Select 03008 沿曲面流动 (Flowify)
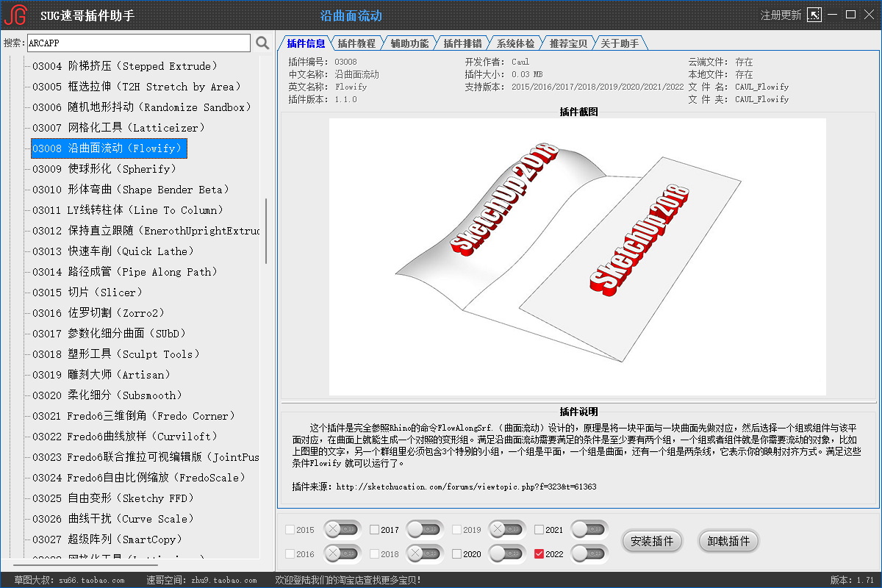The image size is (882, 588). [x=110, y=148]
